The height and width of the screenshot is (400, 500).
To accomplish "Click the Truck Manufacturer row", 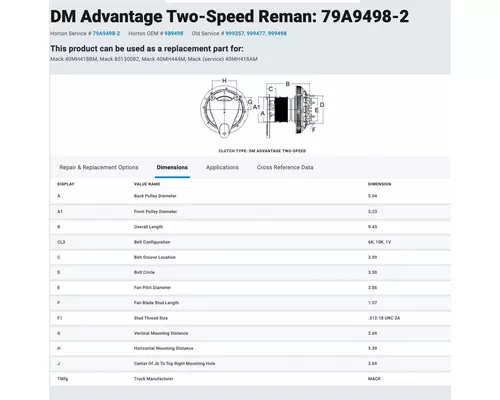I will [250, 379].
